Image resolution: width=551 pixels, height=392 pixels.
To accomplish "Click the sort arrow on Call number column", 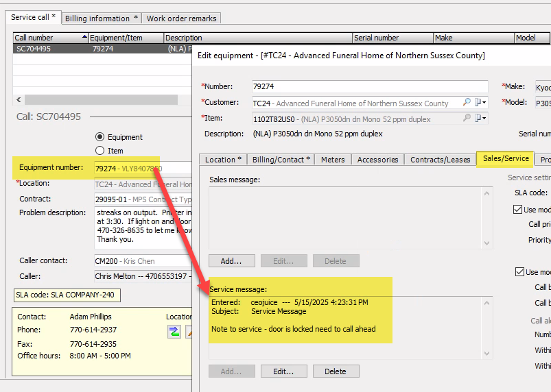I will 84,37.
